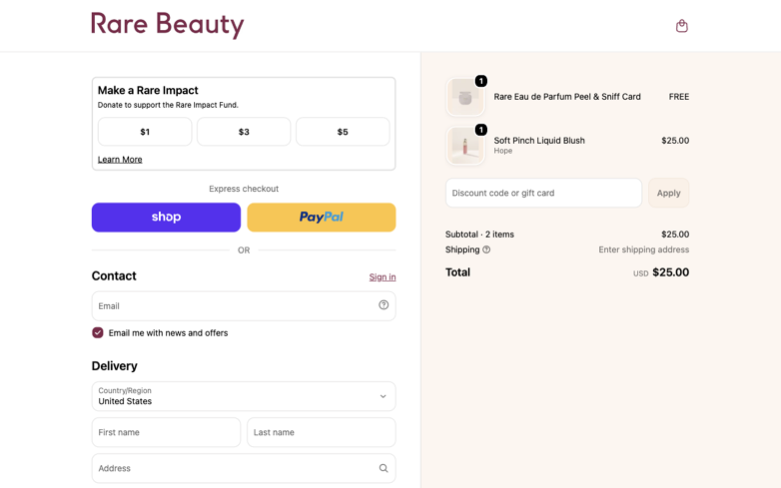The width and height of the screenshot is (781, 488).
Task: Click the Last name field
Action: (321, 432)
